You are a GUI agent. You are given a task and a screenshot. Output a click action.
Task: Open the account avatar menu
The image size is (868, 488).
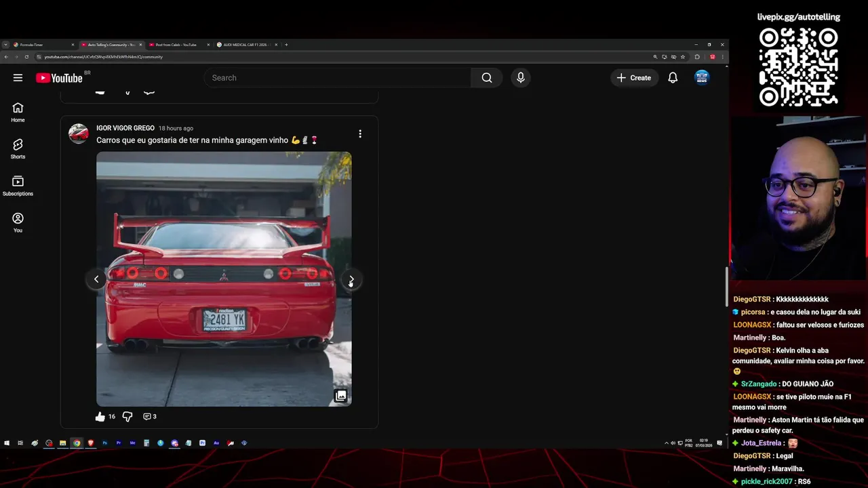[x=702, y=77]
